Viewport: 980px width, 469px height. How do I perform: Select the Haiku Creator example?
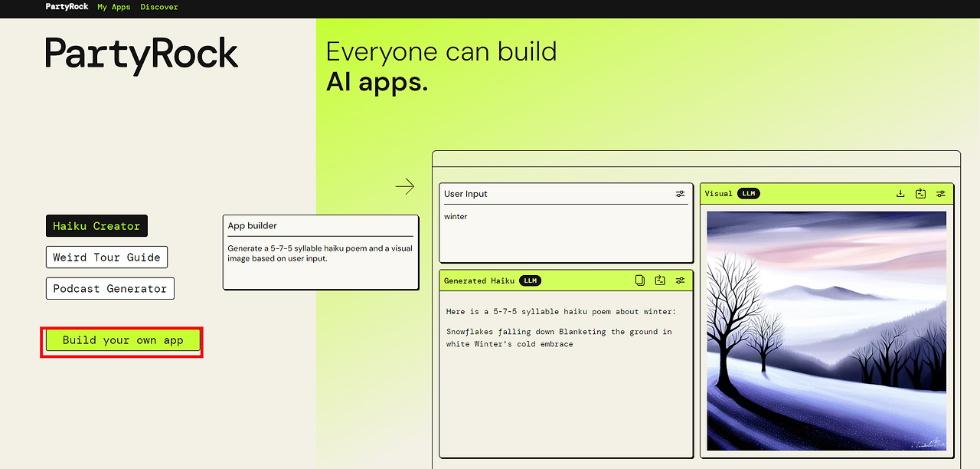[x=96, y=226]
